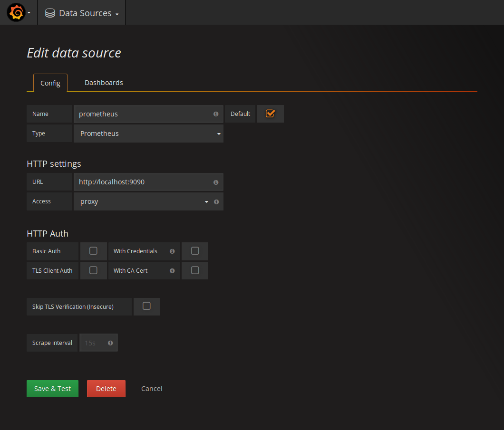
Task: Focus the Name input field
Action: [148, 114]
